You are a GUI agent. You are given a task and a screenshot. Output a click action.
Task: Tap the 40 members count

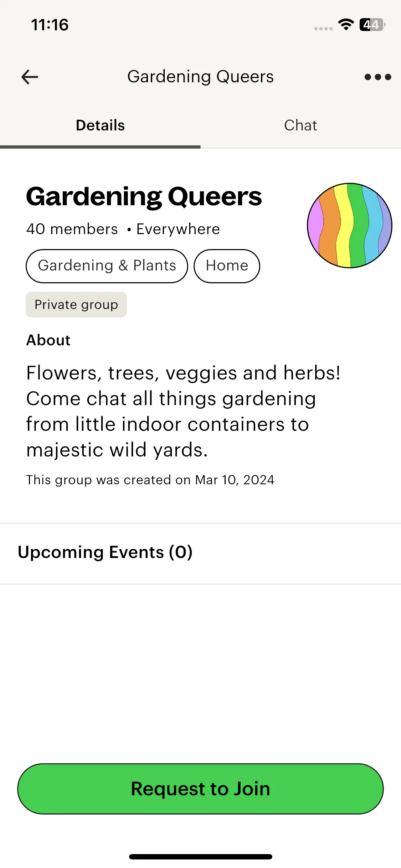(72, 229)
